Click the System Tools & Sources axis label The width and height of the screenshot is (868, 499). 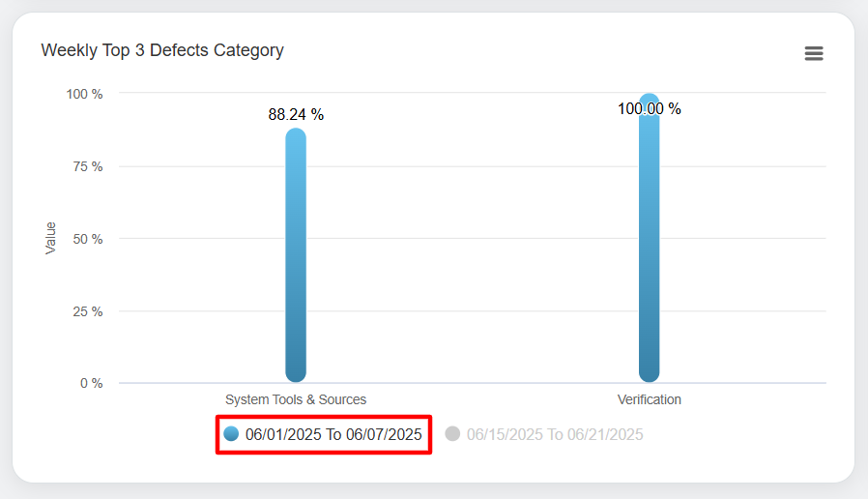[296, 399]
